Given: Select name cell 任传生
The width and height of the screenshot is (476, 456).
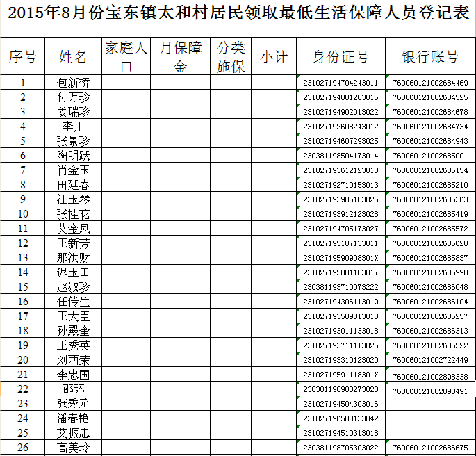Looking at the screenshot, I should click(x=73, y=301).
